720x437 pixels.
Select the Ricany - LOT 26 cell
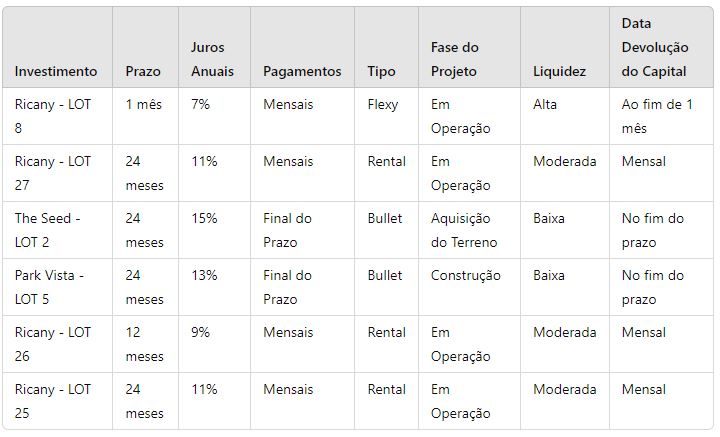click(x=53, y=344)
